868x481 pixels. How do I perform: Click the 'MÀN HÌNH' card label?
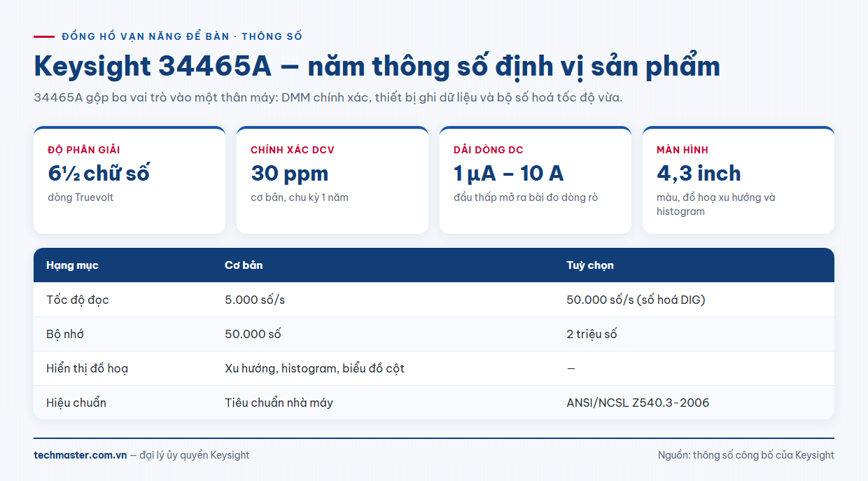point(682,150)
